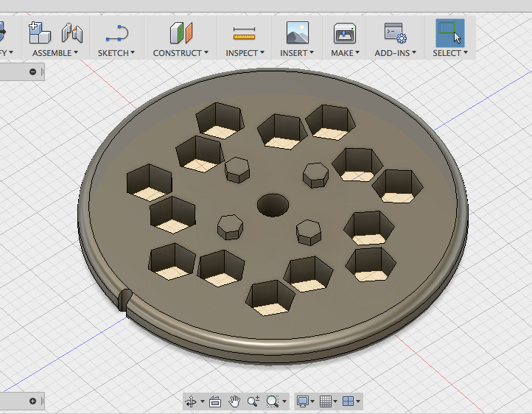Click the New Component icon
Viewport: 532px width, 414px height.
point(39,32)
